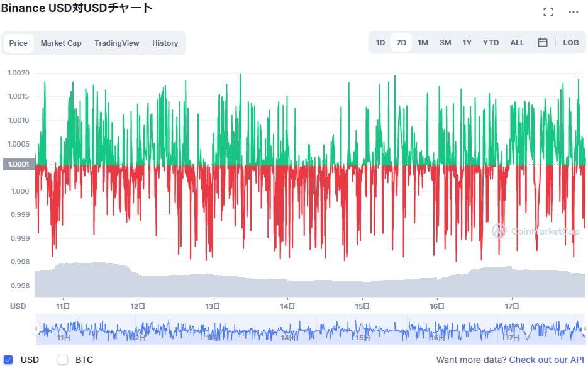Select the 1M time range
The image size is (588, 366).
coord(423,42)
